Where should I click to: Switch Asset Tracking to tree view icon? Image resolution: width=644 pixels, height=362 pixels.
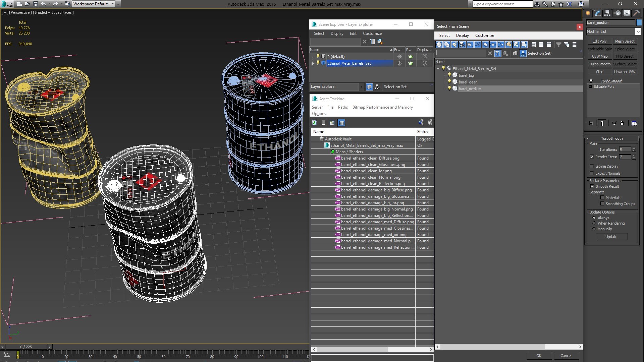pyautogui.click(x=332, y=123)
